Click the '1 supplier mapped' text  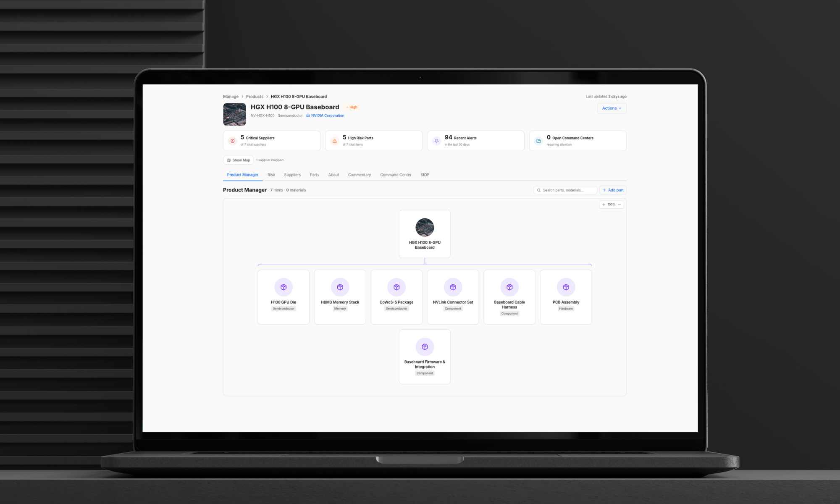(x=270, y=160)
